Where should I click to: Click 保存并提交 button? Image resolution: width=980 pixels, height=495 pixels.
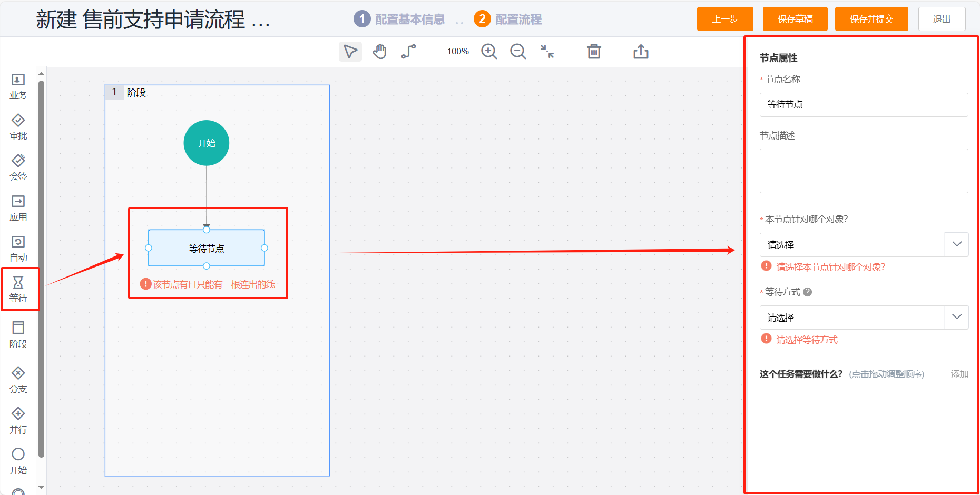coord(871,19)
